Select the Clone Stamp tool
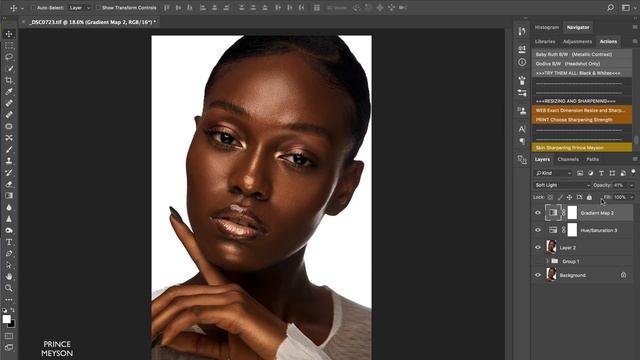The height and width of the screenshot is (360, 640). [9, 161]
